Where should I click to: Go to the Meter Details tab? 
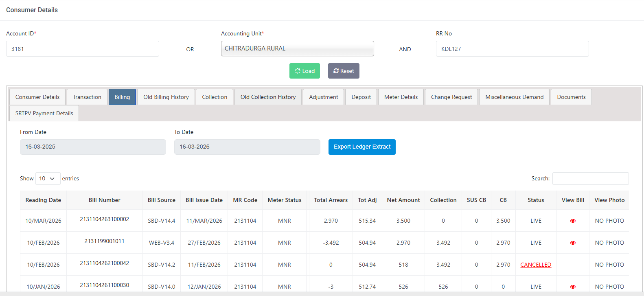coord(401,97)
